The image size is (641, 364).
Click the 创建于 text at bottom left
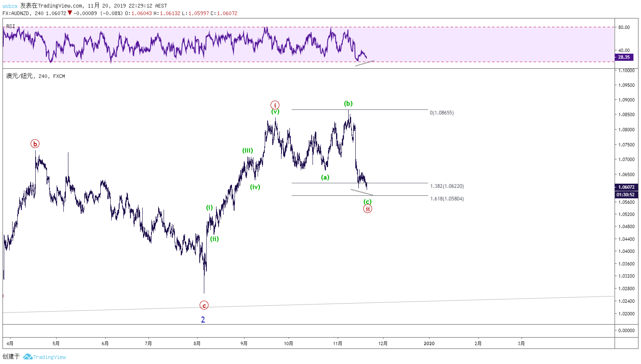[11, 356]
